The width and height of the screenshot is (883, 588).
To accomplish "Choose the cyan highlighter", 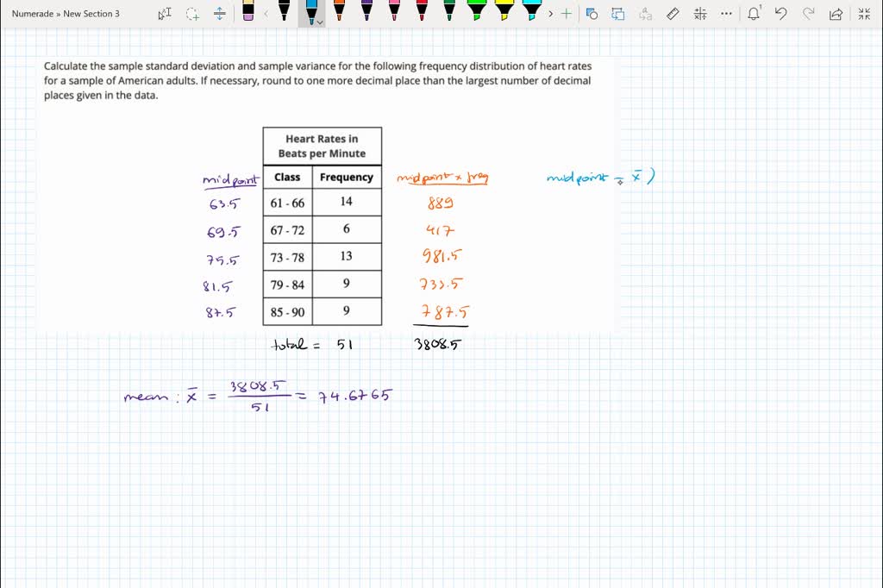I will [x=532, y=11].
